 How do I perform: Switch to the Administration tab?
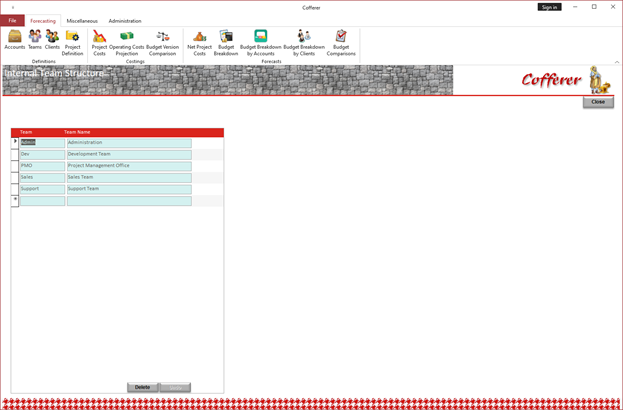point(125,21)
